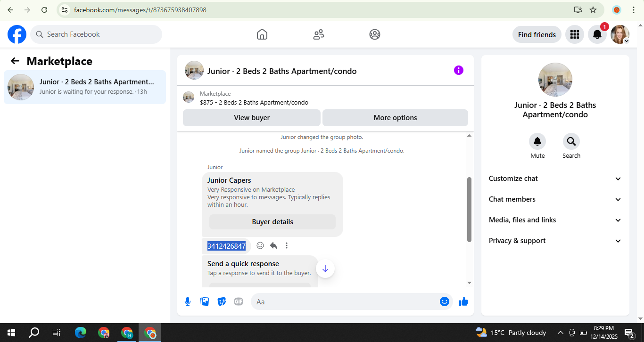644x342 pixels.
Task: Click the address bar URL
Action: (x=140, y=10)
